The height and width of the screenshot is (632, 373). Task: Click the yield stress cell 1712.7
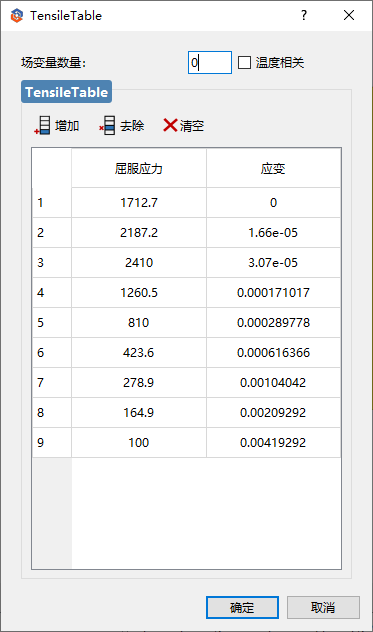[x=139, y=203]
